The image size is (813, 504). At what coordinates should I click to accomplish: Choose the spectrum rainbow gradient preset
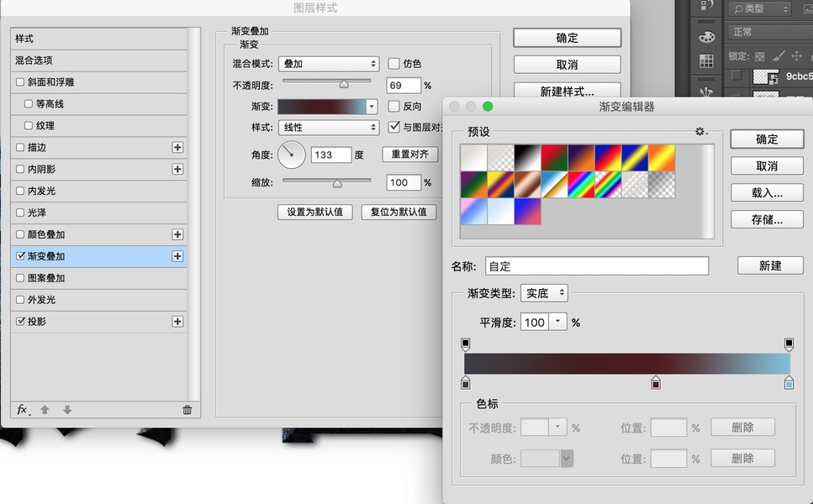tap(581, 185)
